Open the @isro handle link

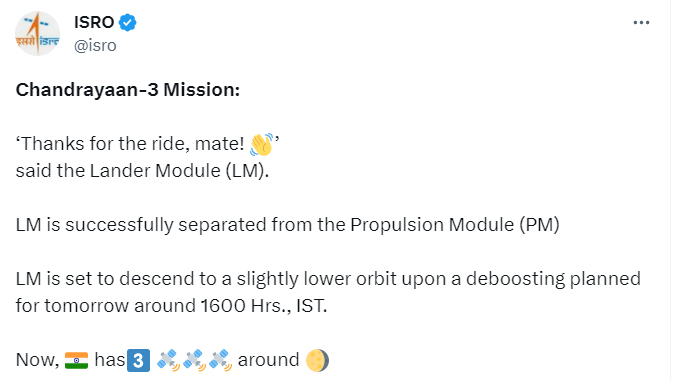(x=95, y=45)
